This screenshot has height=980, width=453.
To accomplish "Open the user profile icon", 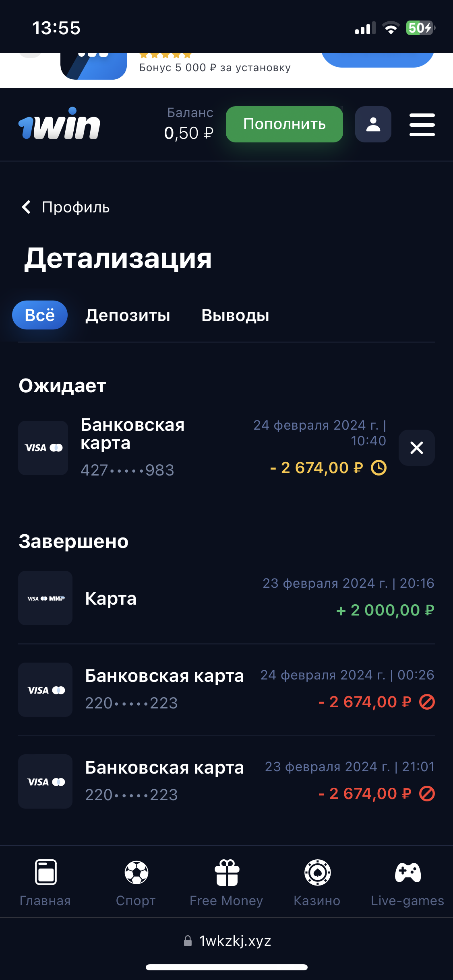I will coord(373,124).
